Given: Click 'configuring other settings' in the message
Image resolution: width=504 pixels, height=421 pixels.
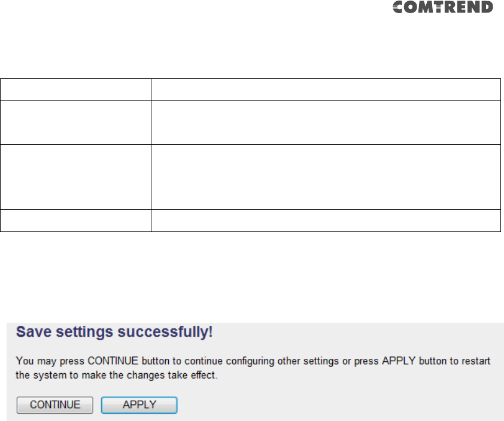Looking at the screenshot, I should coord(282,361).
